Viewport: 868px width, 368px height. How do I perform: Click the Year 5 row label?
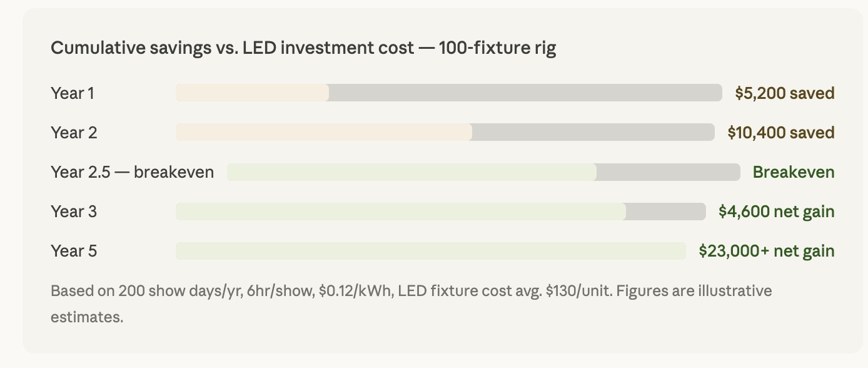(x=74, y=251)
